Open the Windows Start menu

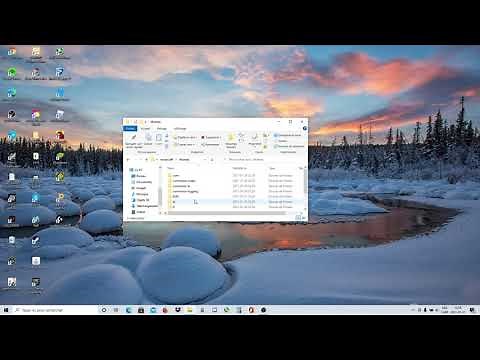click(6, 310)
